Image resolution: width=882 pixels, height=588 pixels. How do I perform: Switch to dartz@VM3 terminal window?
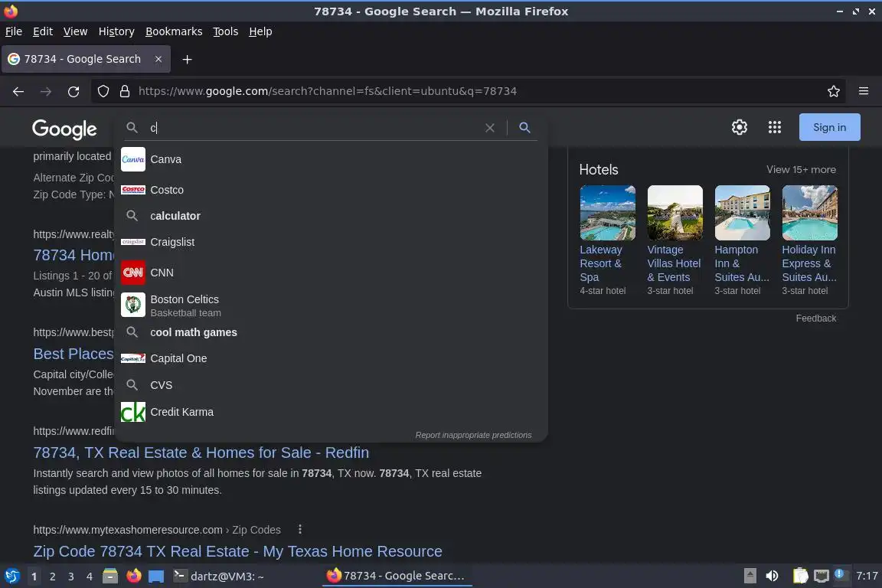pos(218,577)
